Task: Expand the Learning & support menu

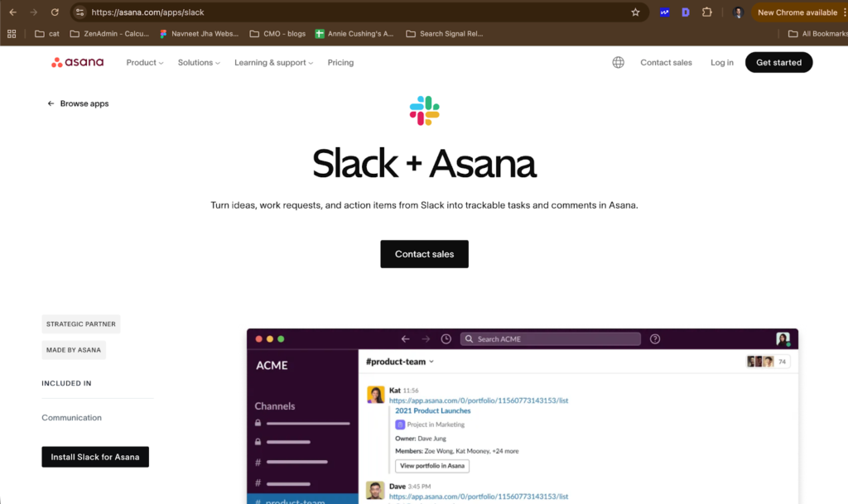Action: [273, 62]
